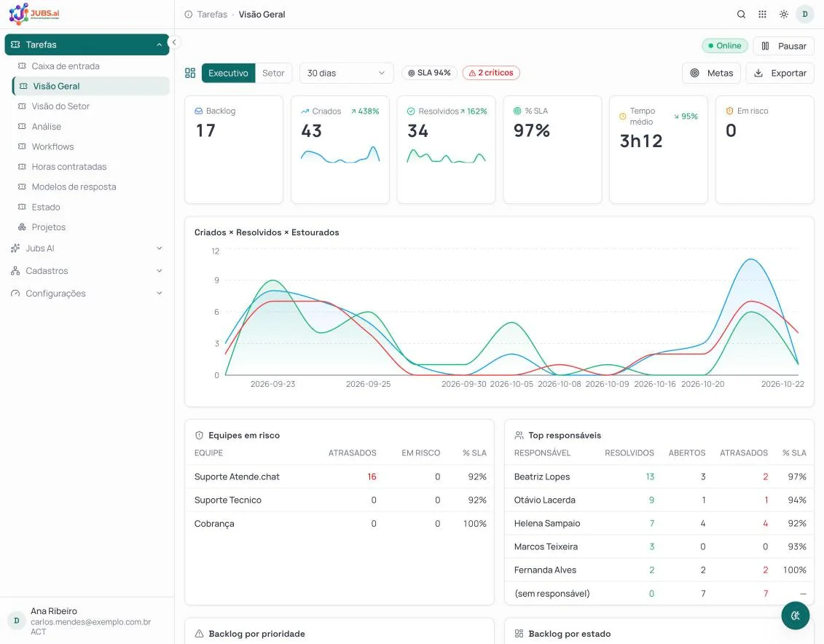824x644 pixels.
Task: Click the Em risco shield icon
Action: (x=729, y=111)
